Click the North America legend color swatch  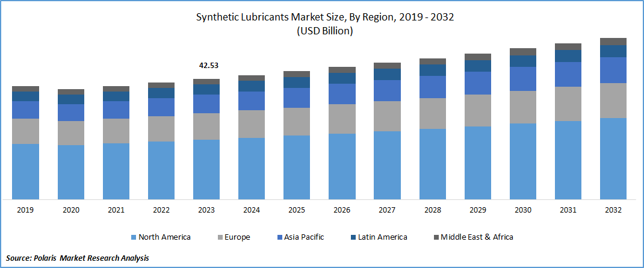coord(134,237)
